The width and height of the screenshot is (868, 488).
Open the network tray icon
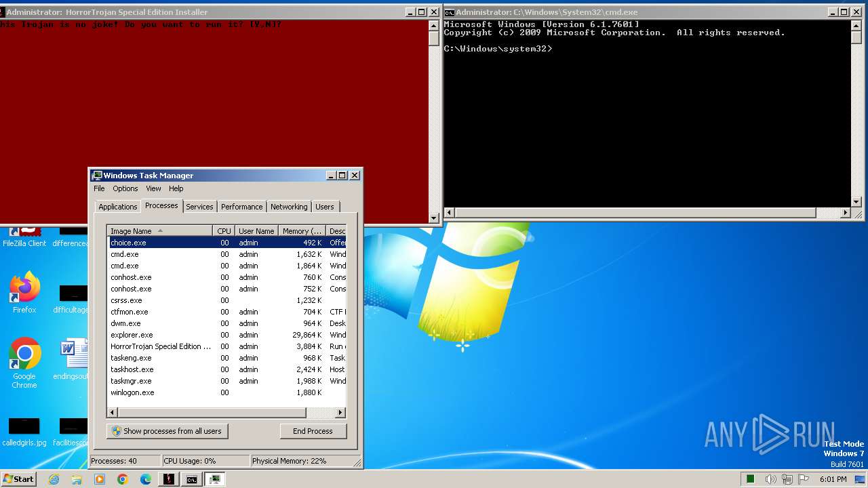[787, 479]
